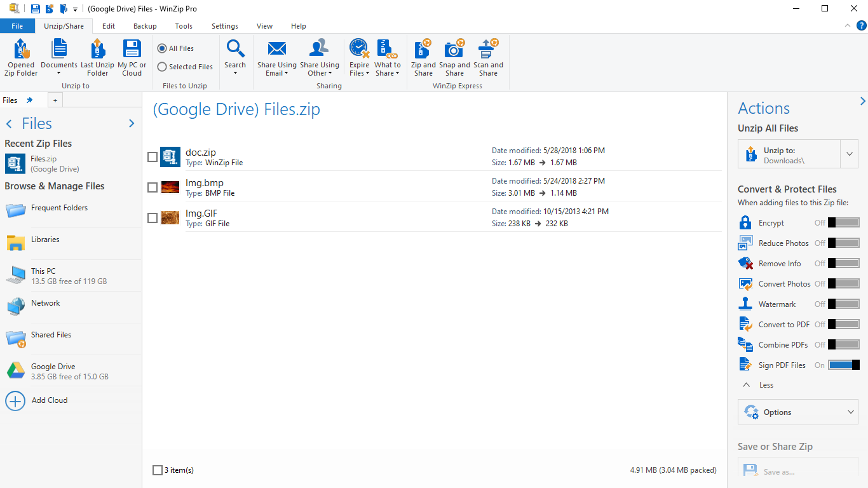The height and width of the screenshot is (488, 868).
Task: Click the Last Unzip Folder icon
Action: point(97,50)
